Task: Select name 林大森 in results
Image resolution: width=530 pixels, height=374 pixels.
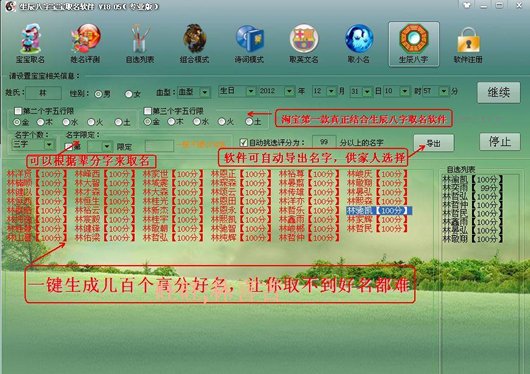Action: coord(173,192)
